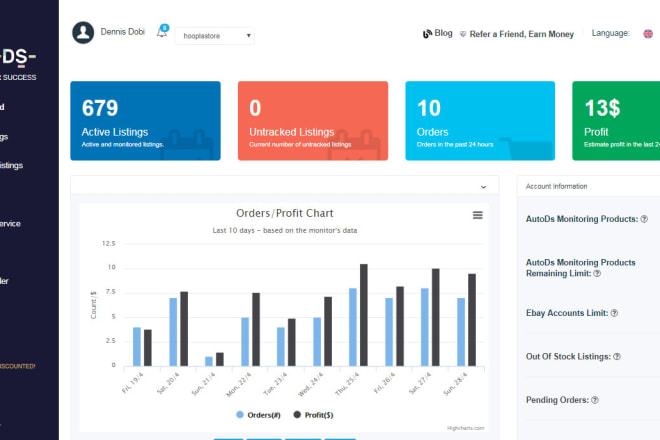The width and height of the screenshot is (660, 440).
Task: Click the Dennis Dobi user name
Action: tap(122, 32)
